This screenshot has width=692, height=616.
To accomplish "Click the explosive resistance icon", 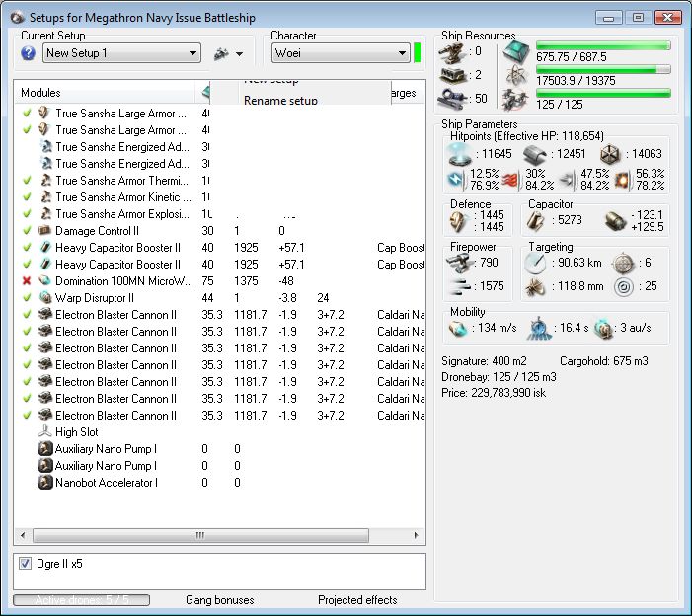I will tap(622, 180).
